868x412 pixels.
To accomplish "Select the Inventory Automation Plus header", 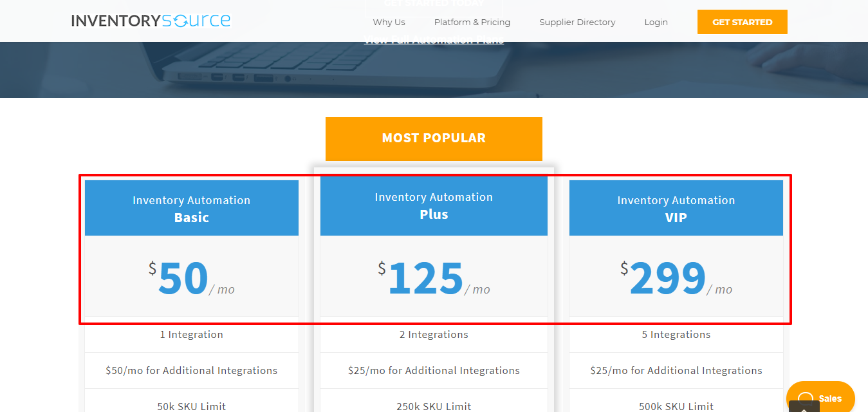I will [434, 205].
